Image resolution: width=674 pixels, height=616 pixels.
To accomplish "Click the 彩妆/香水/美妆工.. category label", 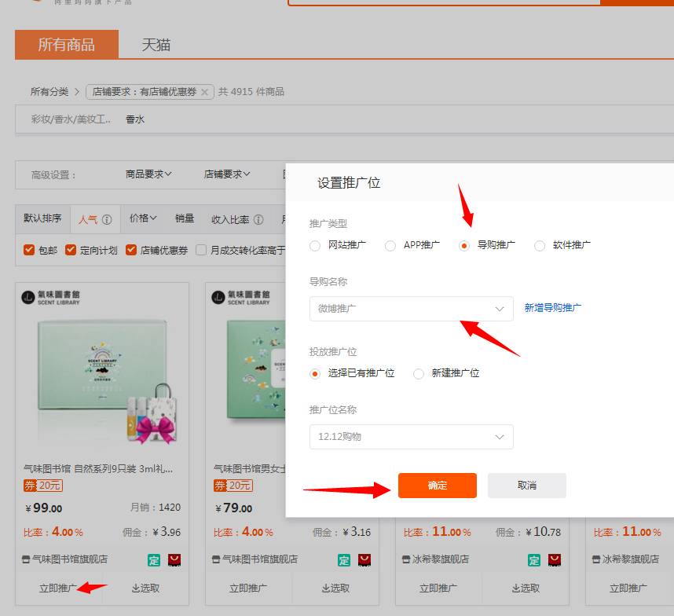I will click(x=71, y=119).
